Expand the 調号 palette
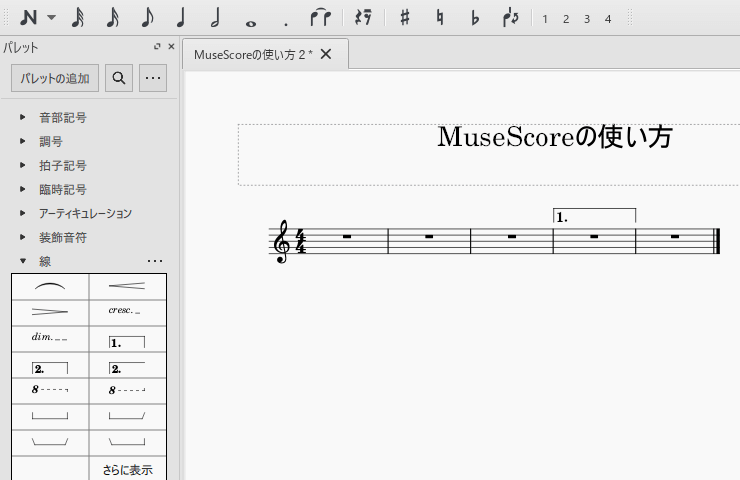 tap(22, 141)
